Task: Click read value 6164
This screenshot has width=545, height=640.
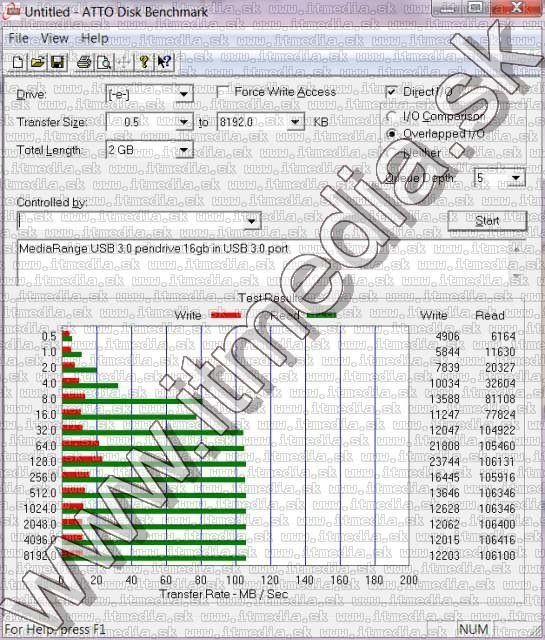Action: click(x=503, y=336)
